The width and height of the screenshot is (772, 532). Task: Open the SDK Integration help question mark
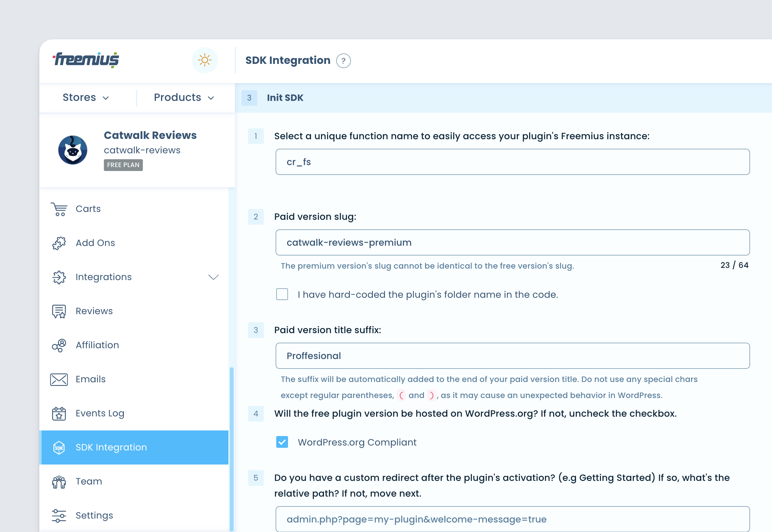(343, 61)
